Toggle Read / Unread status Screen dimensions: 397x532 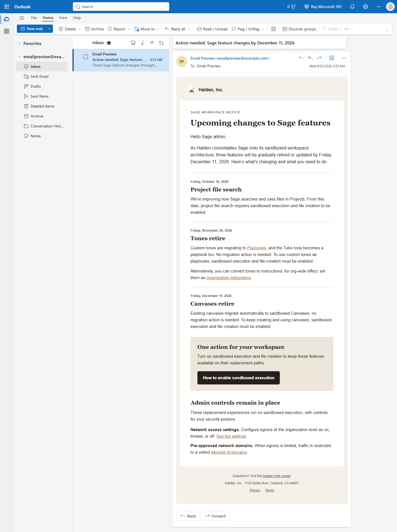coord(212,29)
